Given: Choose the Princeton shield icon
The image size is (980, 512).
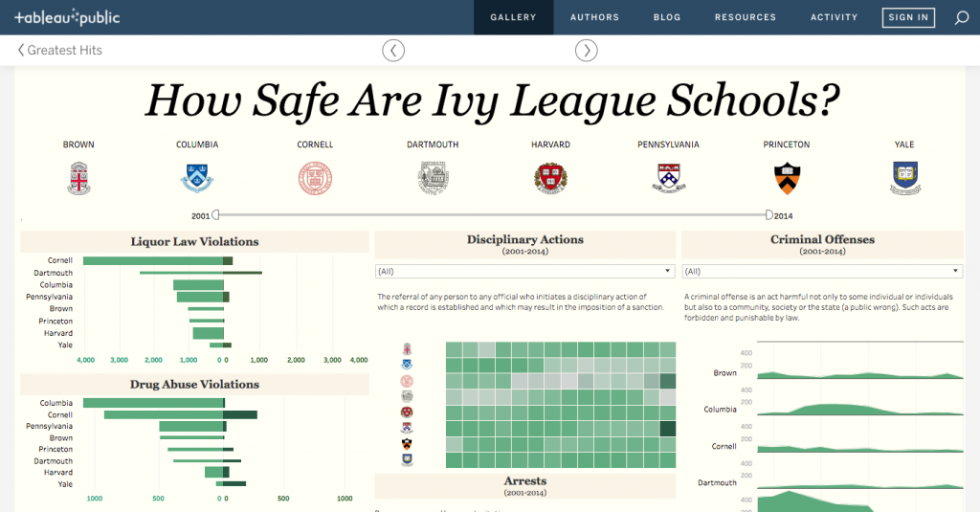Looking at the screenshot, I should pyautogui.click(x=787, y=178).
